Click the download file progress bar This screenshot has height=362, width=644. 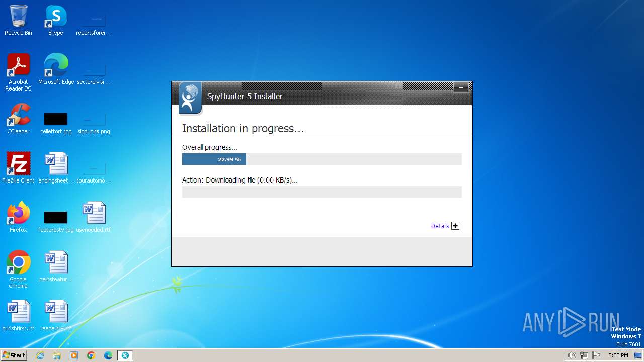click(321, 192)
